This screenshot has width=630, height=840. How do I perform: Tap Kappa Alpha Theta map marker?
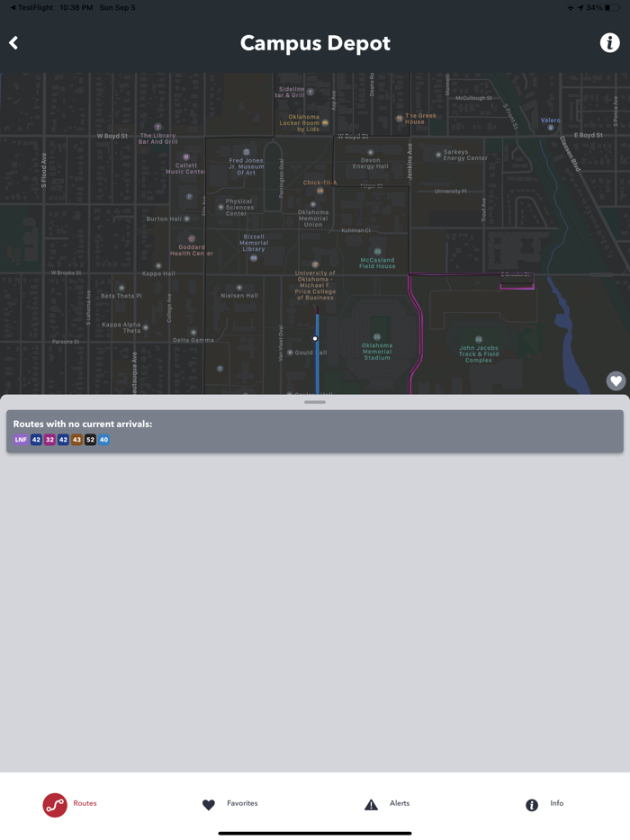click(x=145, y=327)
